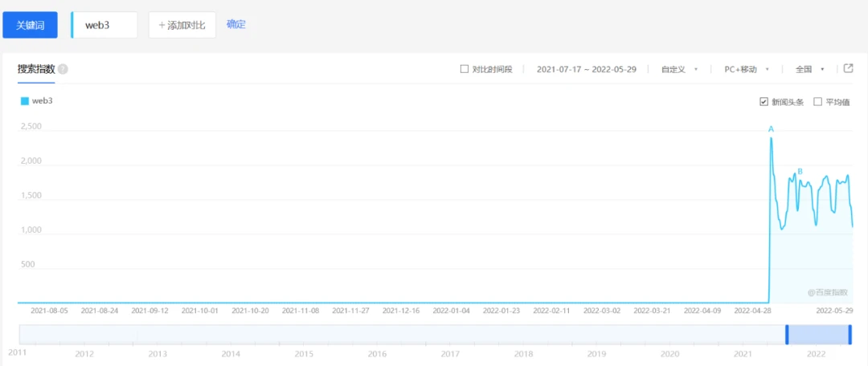
Task: Click the 2016 label on the timeline
Action: tap(377, 353)
